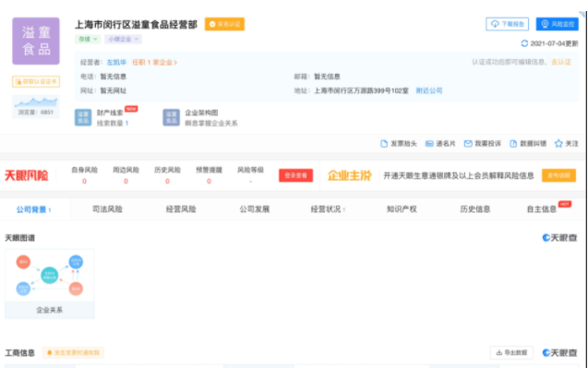Click 天眼查 logo beside 天眼图谱
The width and height of the screenshot is (588, 368).
pyautogui.click(x=559, y=238)
